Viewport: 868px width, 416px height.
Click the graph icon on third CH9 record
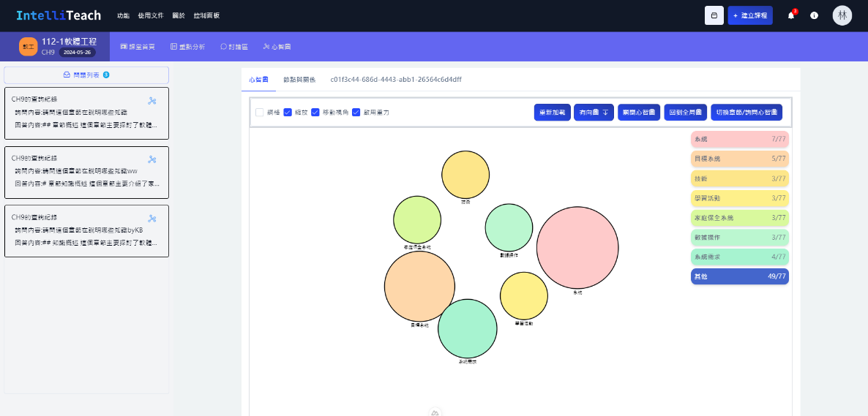pyautogui.click(x=152, y=218)
